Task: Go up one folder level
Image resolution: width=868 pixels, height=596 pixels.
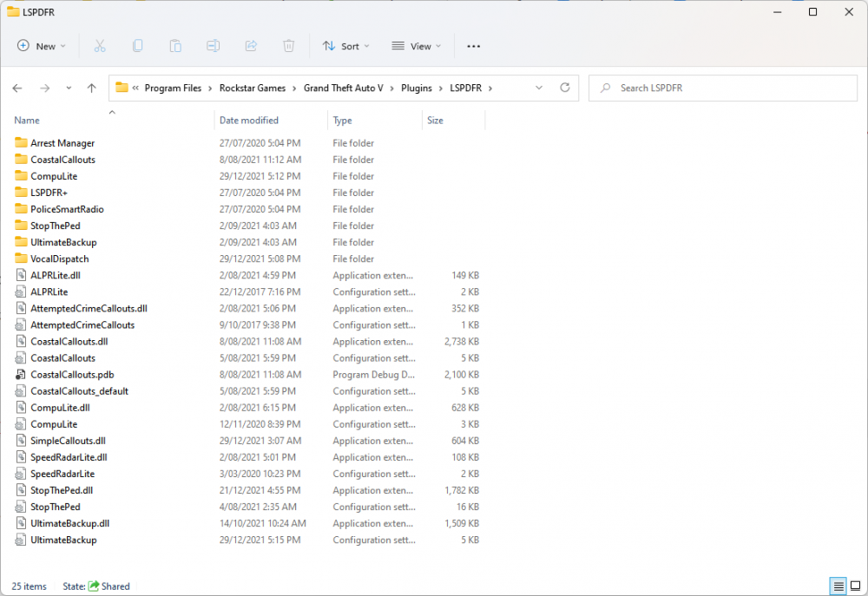Action: (x=92, y=88)
